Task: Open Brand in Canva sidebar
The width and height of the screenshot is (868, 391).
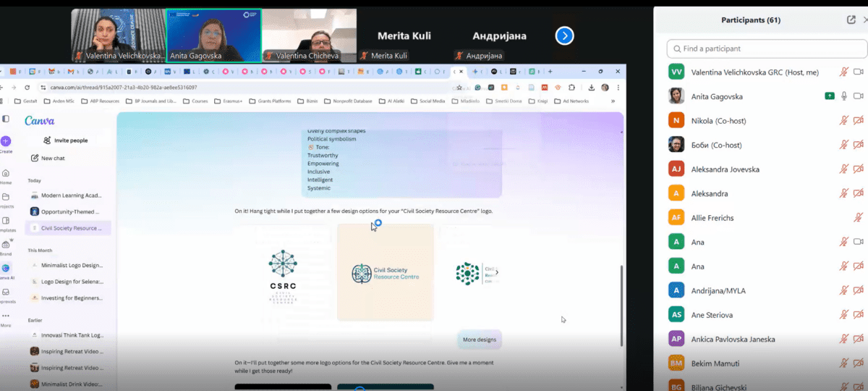Action: (x=6, y=248)
